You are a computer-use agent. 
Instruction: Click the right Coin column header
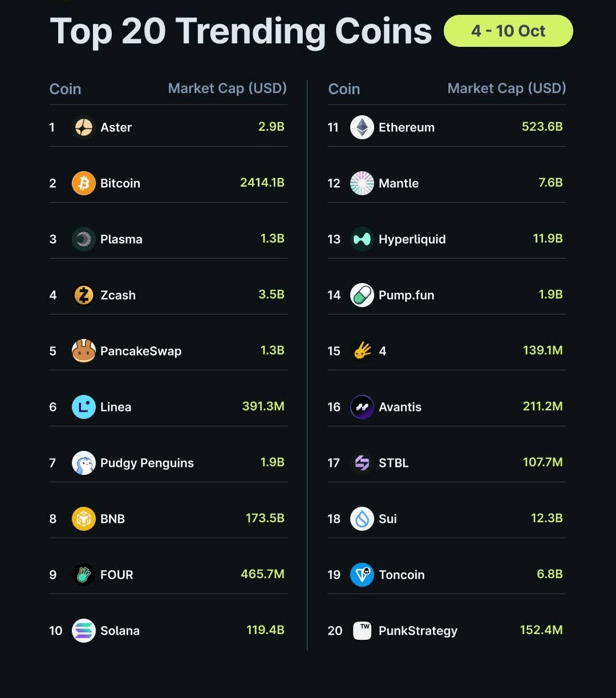click(x=344, y=89)
